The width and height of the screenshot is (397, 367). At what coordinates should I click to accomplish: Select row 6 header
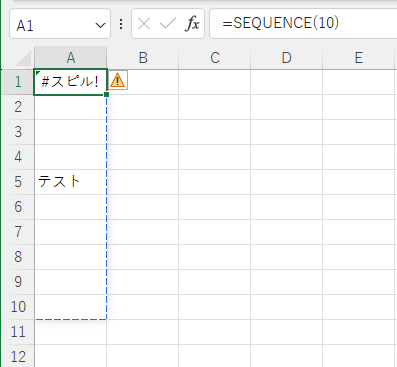click(18, 207)
